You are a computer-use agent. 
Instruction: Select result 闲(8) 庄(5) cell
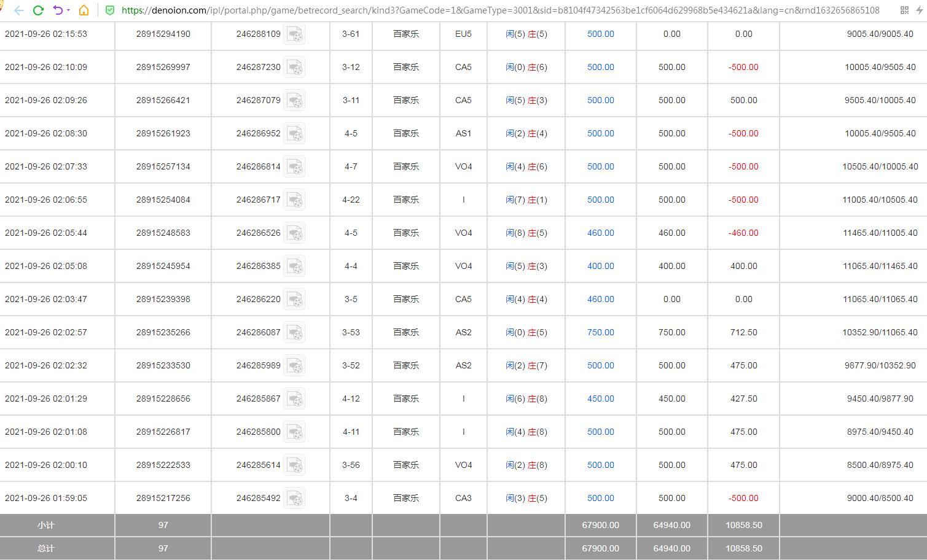point(526,233)
